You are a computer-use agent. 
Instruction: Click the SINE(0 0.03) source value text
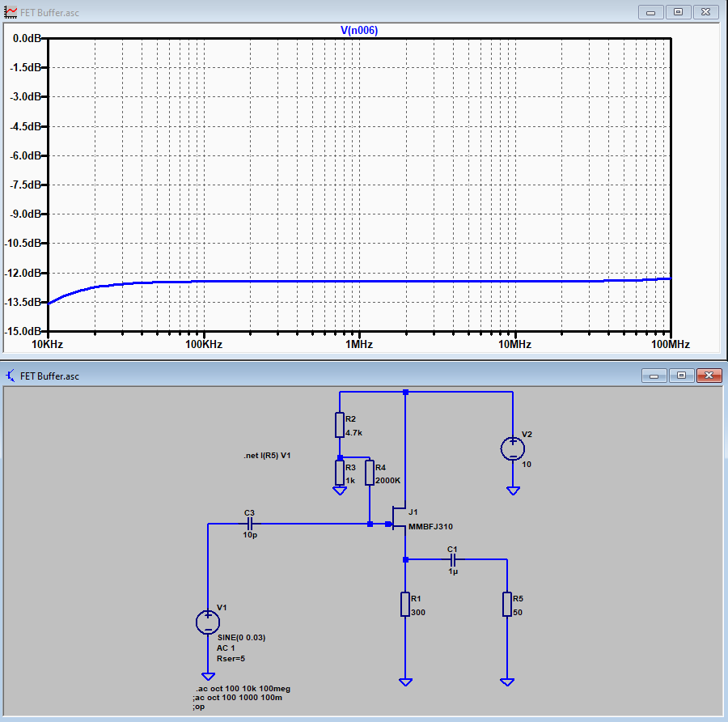click(x=241, y=637)
